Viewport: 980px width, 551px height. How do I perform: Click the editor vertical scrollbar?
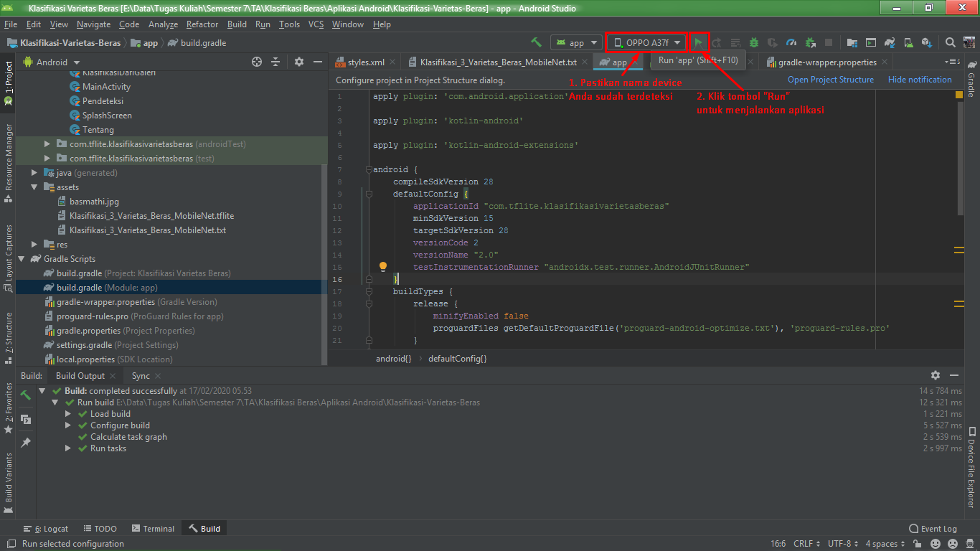(960, 158)
